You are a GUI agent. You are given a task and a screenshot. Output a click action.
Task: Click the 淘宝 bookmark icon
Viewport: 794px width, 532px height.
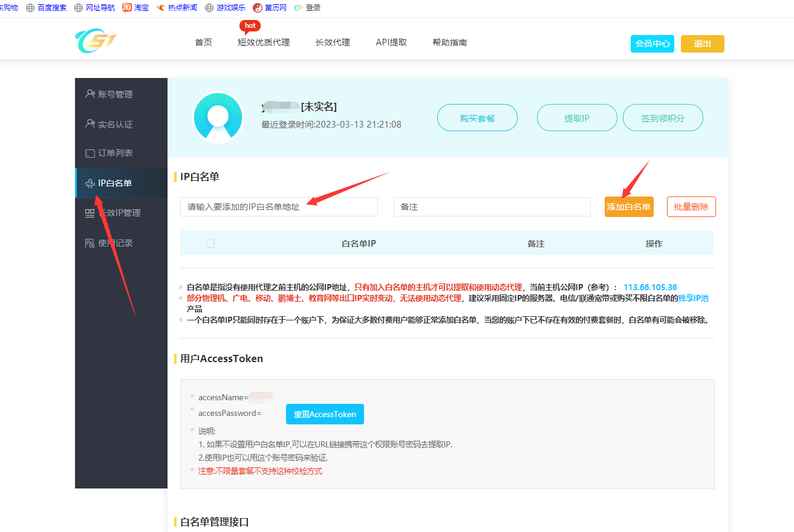click(127, 8)
